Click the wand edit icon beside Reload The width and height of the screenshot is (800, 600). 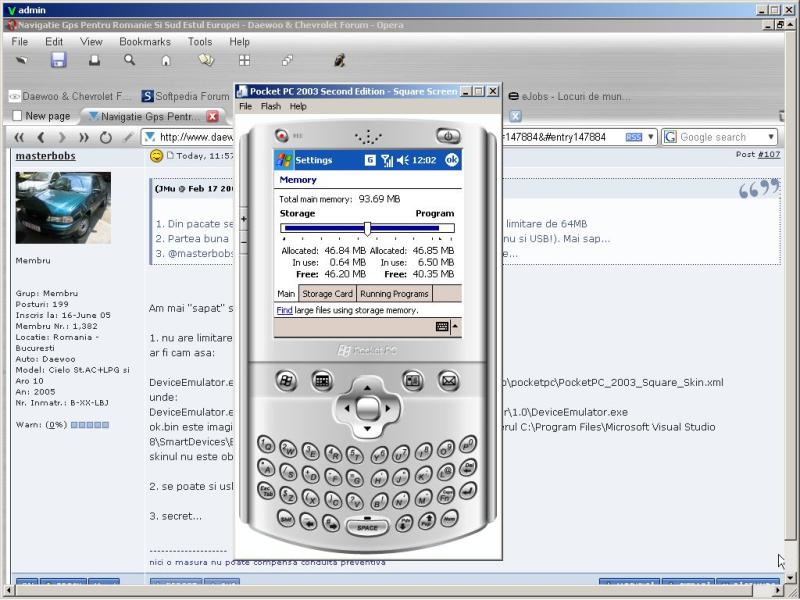(x=128, y=137)
